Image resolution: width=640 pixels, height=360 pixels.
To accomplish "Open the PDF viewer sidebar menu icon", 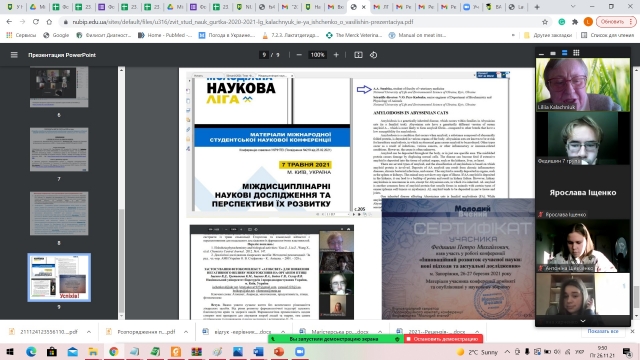I will (14, 55).
